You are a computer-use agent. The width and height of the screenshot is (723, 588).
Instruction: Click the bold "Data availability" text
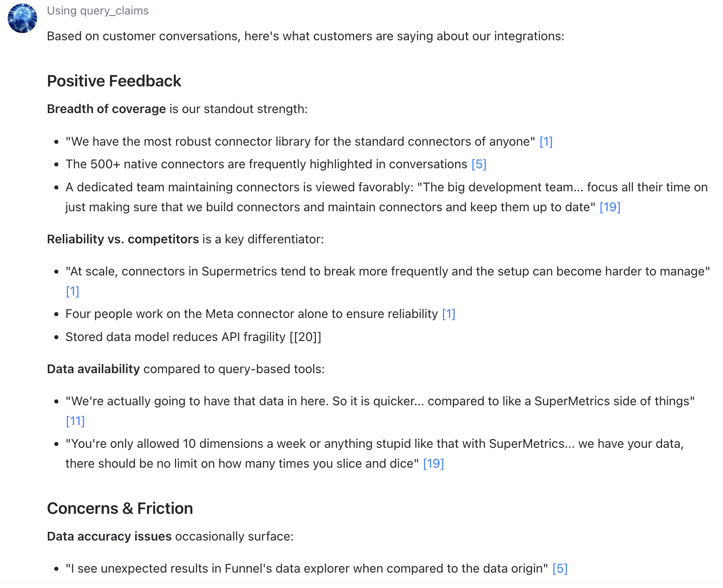pyautogui.click(x=93, y=369)
